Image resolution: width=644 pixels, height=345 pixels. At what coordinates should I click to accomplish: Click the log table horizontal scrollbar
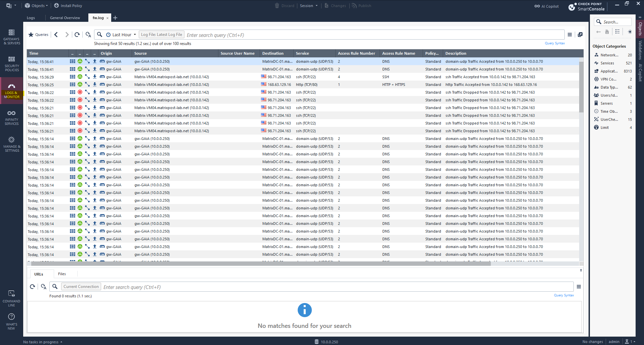pyautogui.click(x=261, y=264)
